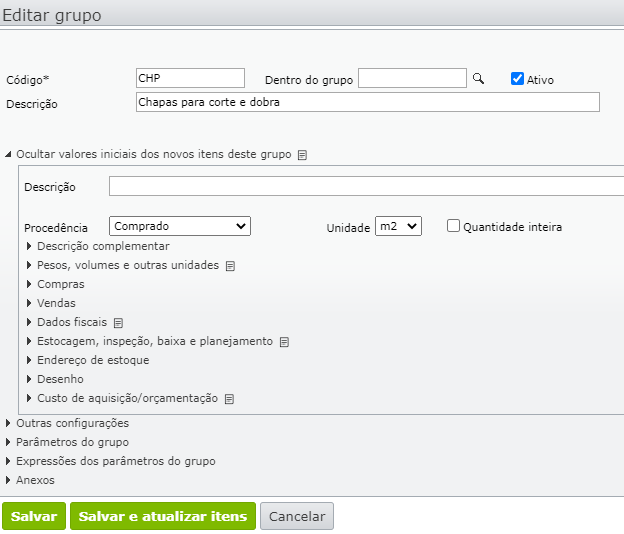Expand Outras configurações section
Image resolution: width=624 pixels, height=534 pixels.
(x=67, y=423)
